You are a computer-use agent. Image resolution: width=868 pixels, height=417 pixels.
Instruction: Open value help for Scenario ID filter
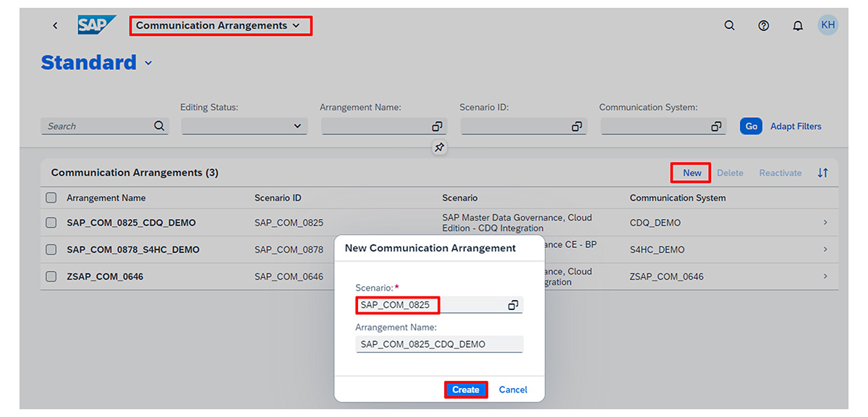point(576,126)
